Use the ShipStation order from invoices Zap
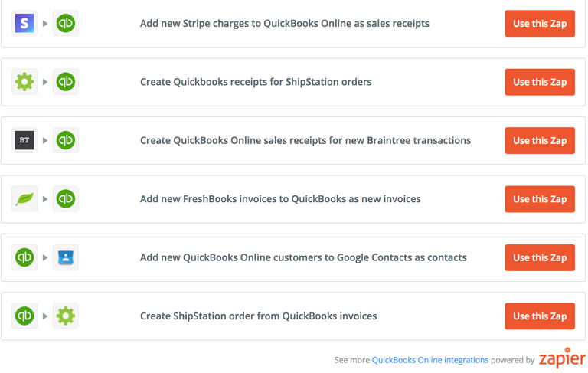Screen dimensions: 588x373 pos(540,316)
